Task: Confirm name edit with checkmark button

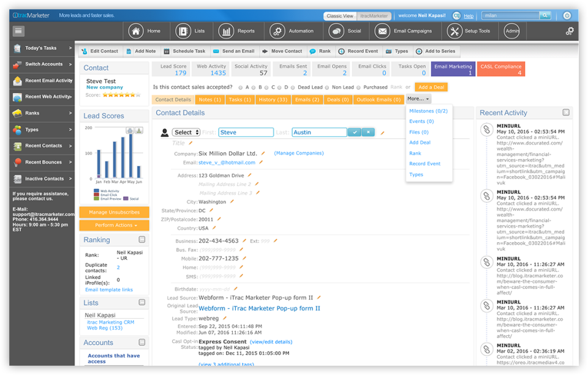Action: [x=355, y=132]
